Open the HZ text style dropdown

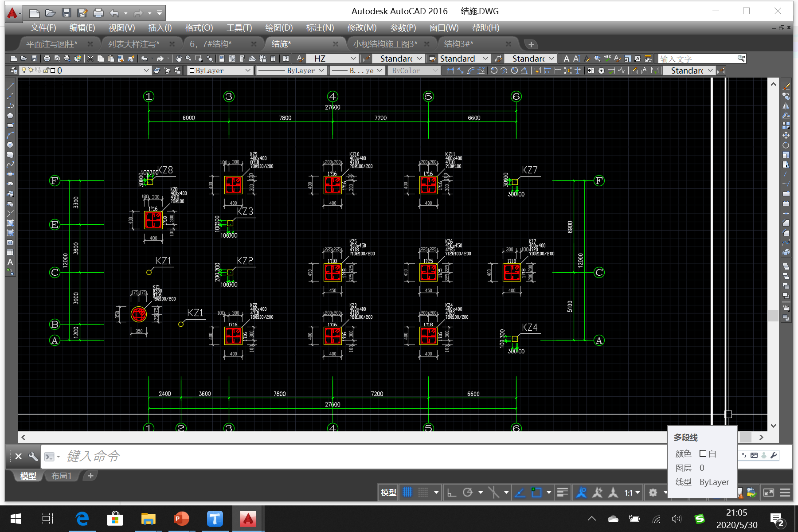pyautogui.click(x=353, y=59)
